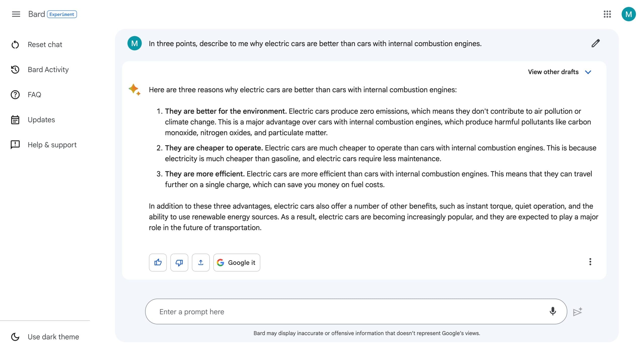Image resolution: width=644 pixels, height=353 pixels.
Task: Click the thumbs down icon
Action: point(179,262)
